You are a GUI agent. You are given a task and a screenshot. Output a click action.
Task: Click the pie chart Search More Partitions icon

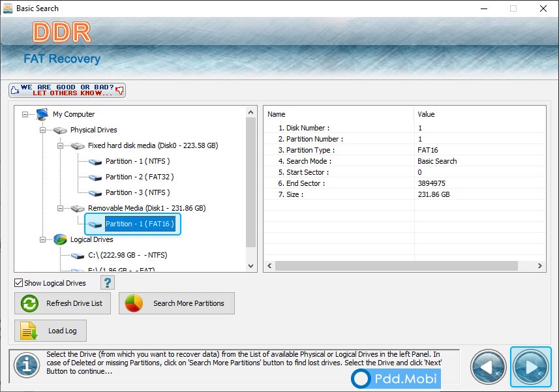coord(134,303)
